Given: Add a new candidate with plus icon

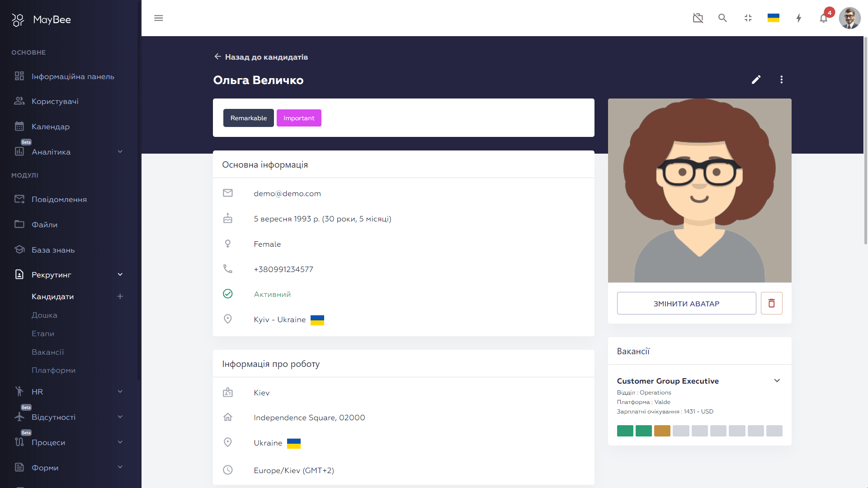Looking at the screenshot, I should pos(120,296).
